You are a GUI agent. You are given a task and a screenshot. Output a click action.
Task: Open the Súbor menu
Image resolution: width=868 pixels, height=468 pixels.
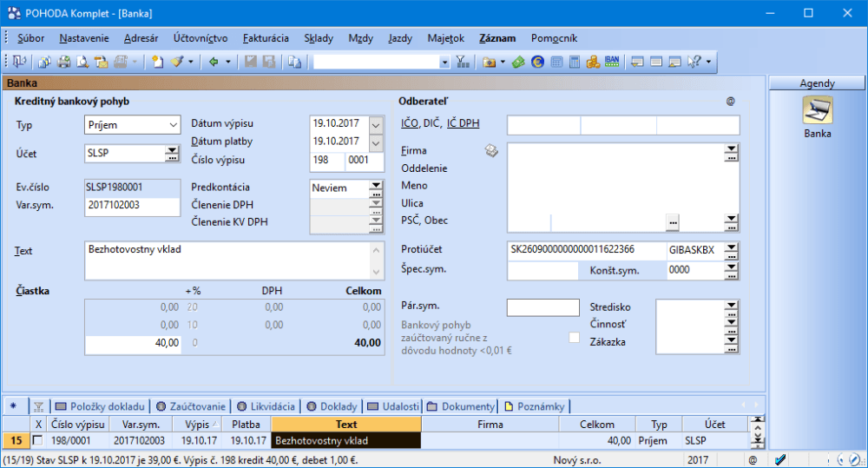pos(30,38)
